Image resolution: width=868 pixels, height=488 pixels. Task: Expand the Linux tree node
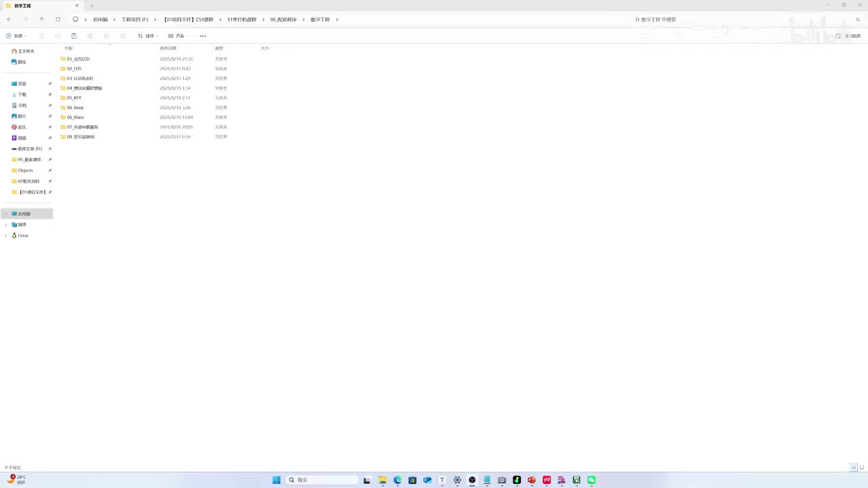pyautogui.click(x=6, y=235)
